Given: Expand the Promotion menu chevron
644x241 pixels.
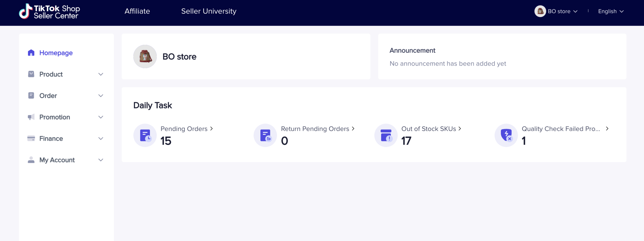Looking at the screenshot, I should pyautogui.click(x=101, y=117).
